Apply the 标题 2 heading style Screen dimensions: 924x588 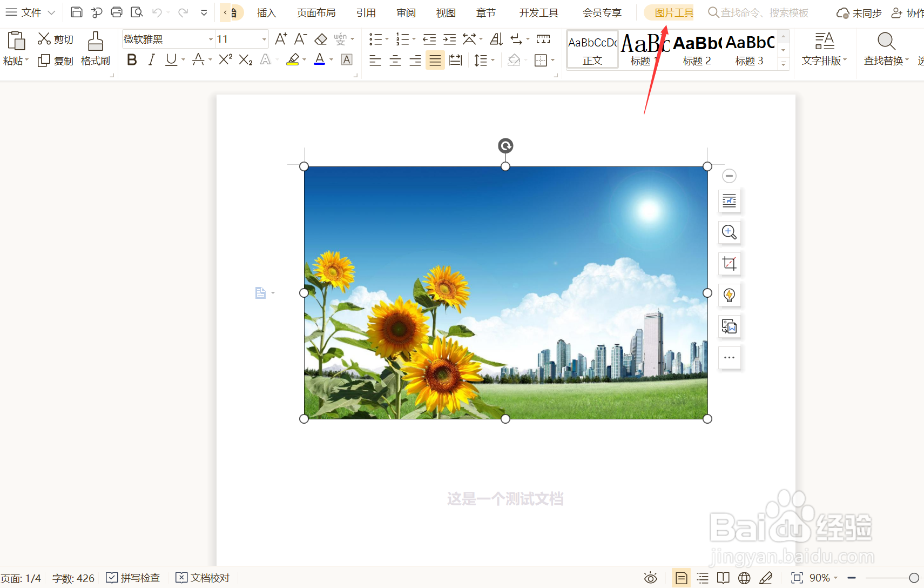coord(697,50)
